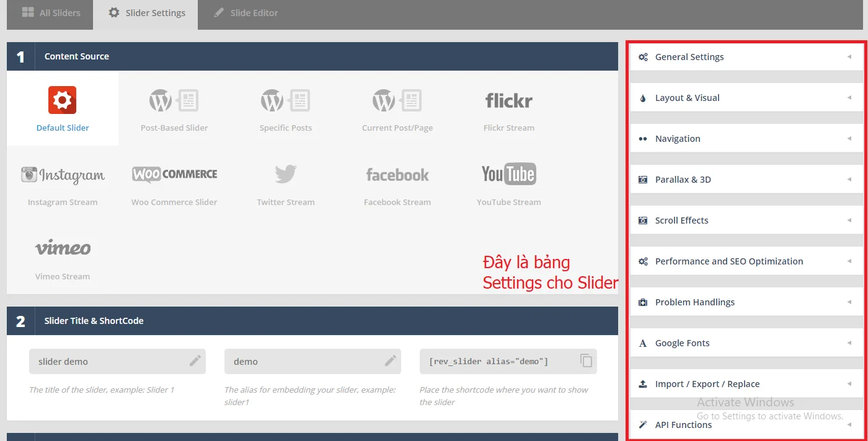Expand General Settings with its arrow
Image resolution: width=868 pixels, height=441 pixels.
[x=849, y=57]
